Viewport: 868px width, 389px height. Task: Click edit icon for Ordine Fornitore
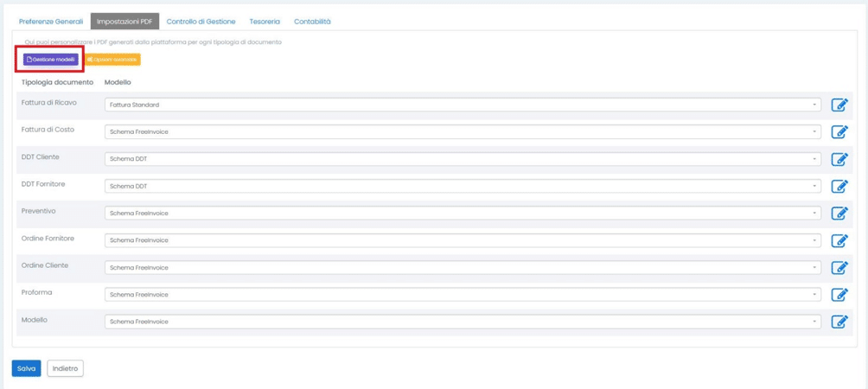pyautogui.click(x=839, y=240)
